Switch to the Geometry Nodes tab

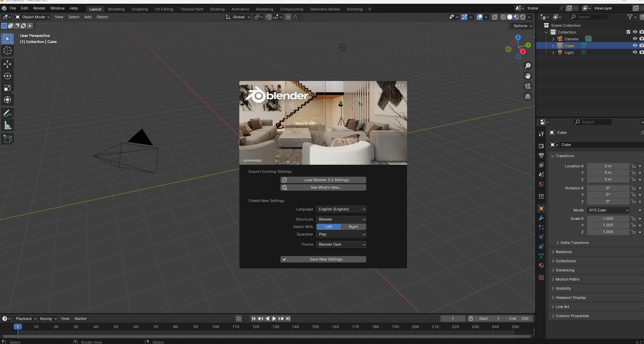click(325, 9)
